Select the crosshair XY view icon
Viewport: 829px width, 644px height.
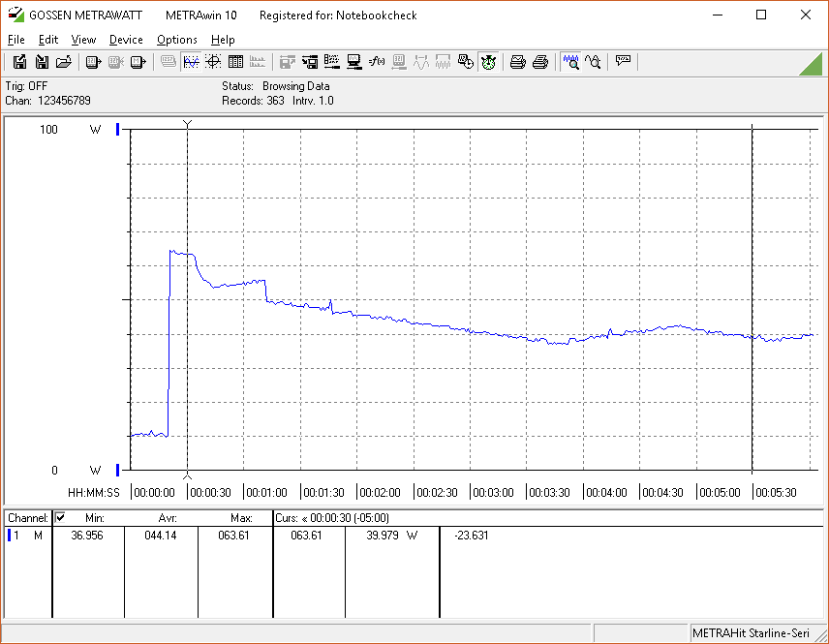pyautogui.click(x=213, y=62)
